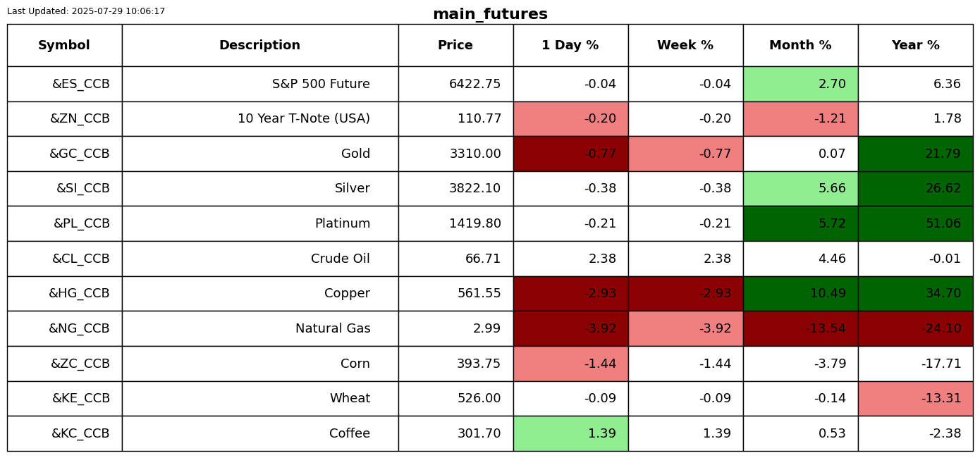The image size is (980, 458).
Task: Select the &HG_CCB Copper symbol cell
Action: 64,293
